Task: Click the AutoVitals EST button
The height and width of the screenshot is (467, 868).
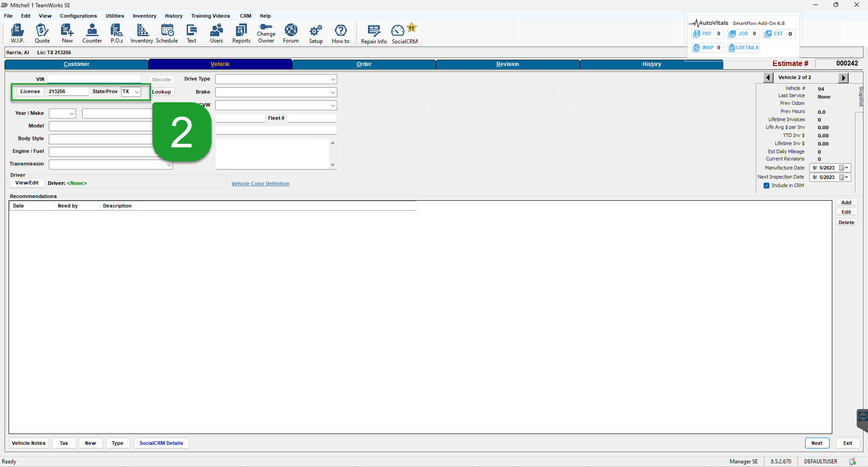Action: 779,34
